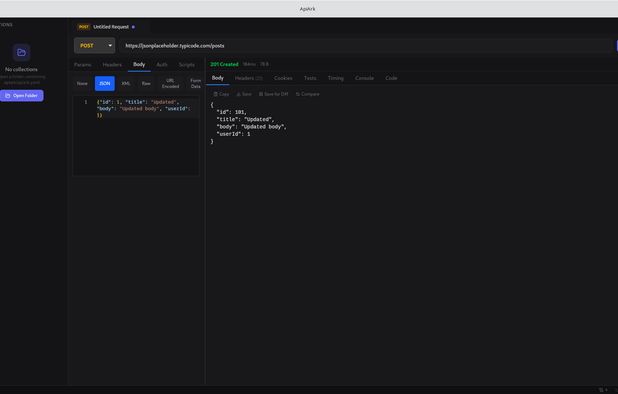Copy the response body

tap(221, 94)
